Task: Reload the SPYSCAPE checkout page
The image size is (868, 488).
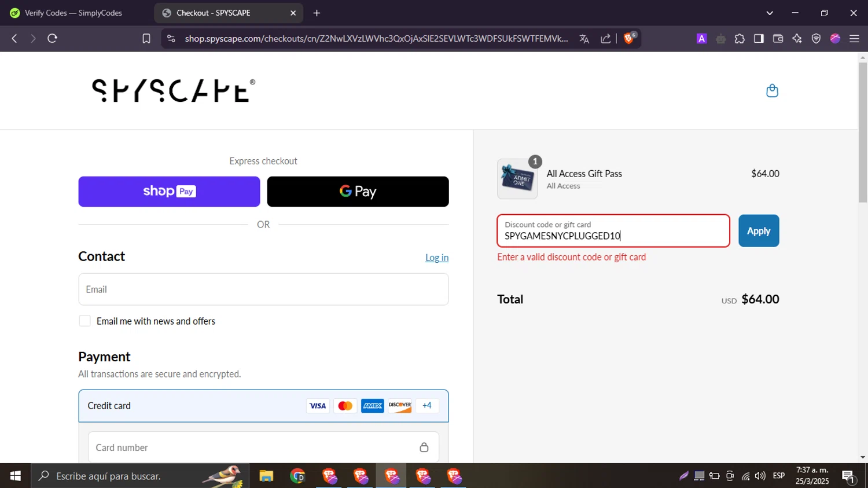Action: coord(52,39)
